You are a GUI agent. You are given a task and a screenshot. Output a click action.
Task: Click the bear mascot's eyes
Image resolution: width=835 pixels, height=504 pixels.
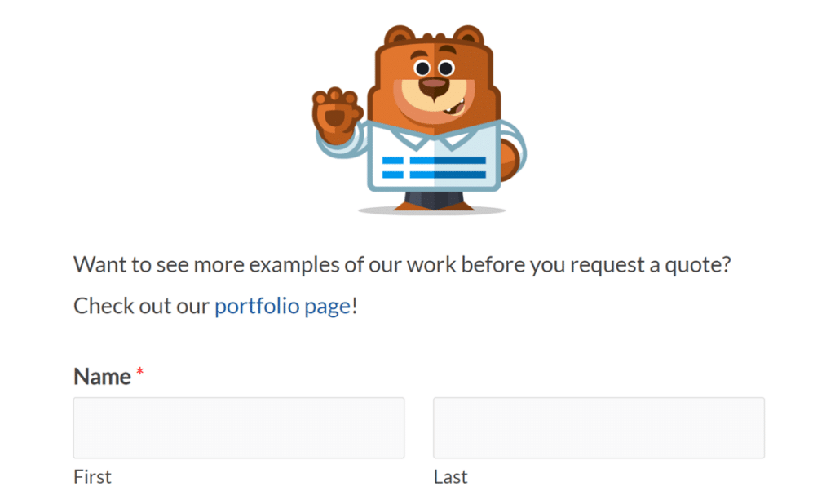point(434,67)
